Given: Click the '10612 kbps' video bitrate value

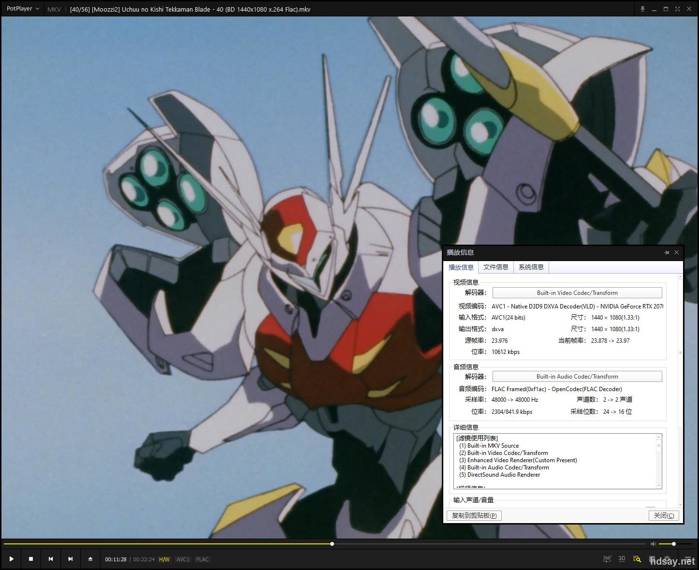Looking at the screenshot, I should [x=506, y=352].
